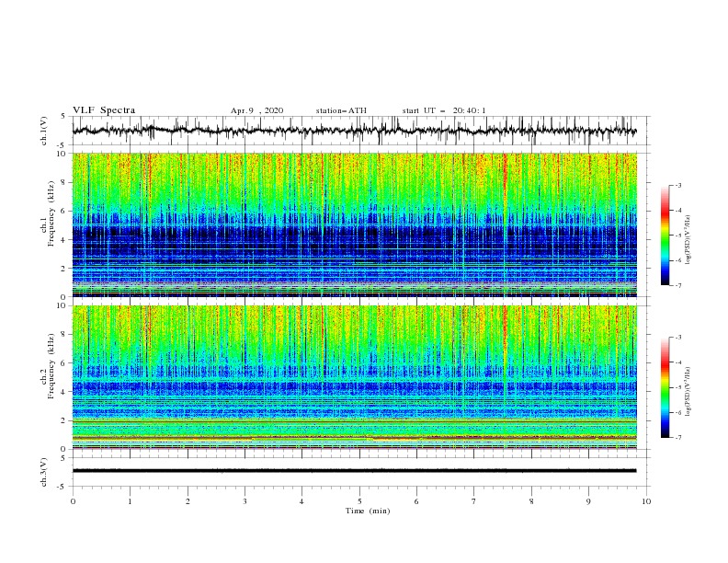This screenshot has height=563, width=728.
Task: Click the ch.3 flat voltage trace
Action: (354, 471)
